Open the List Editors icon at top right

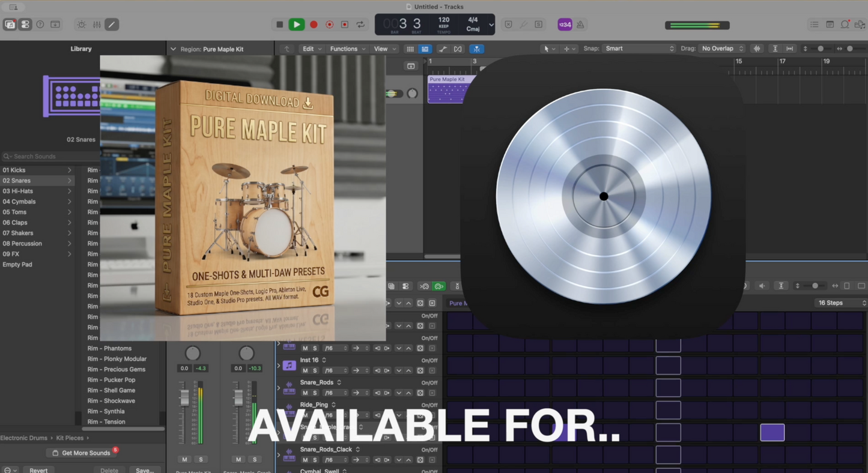[x=815, y=25]
